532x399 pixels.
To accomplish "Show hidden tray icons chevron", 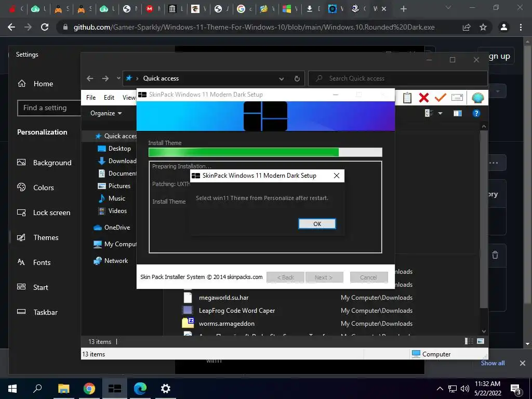I will point(440,389).
